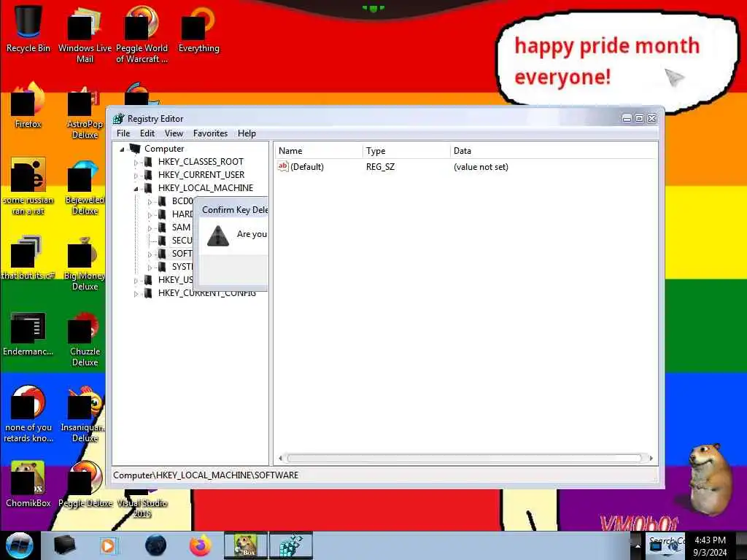Open Visual Studio 2015 desktop icon
The image size is (747, 560).
point(142,505)
